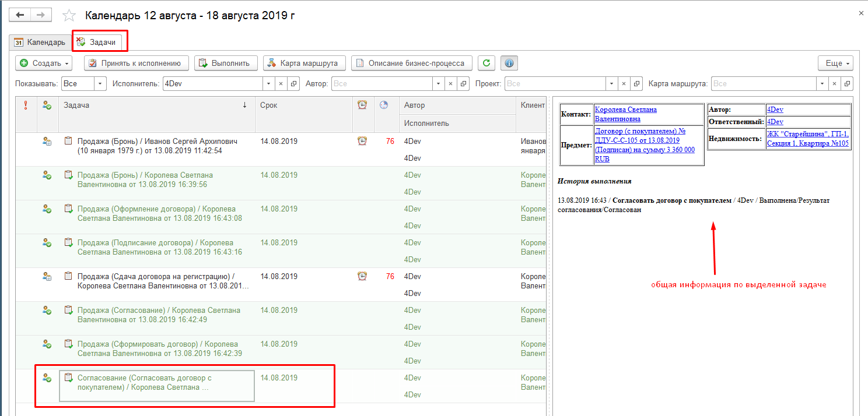Expand the Автор filter dropdown
This screenshot has height=416, width=868.
[438, 84]
